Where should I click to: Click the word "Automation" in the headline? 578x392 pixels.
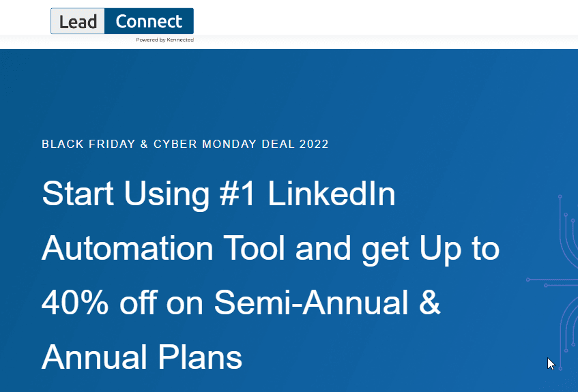(128, 248)
